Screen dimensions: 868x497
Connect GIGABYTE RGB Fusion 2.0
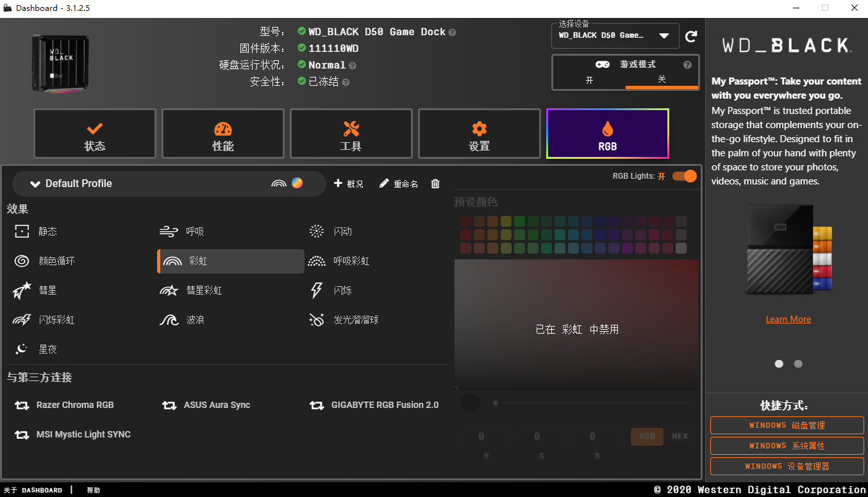tap(374, 405)
